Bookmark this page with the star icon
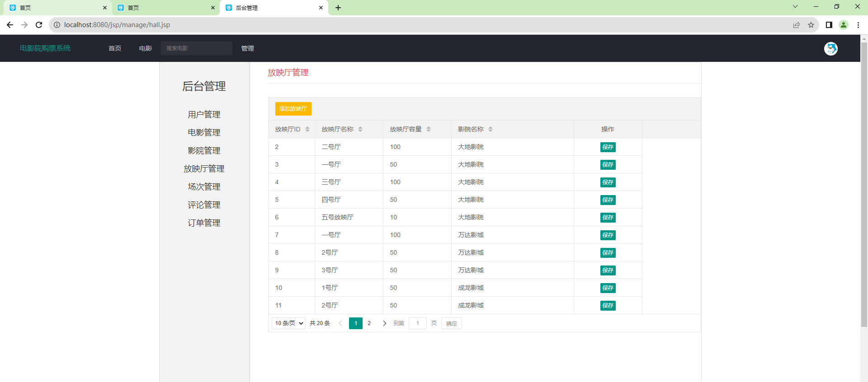The width and height of the screenshot is (868, 382). [811, 25]
